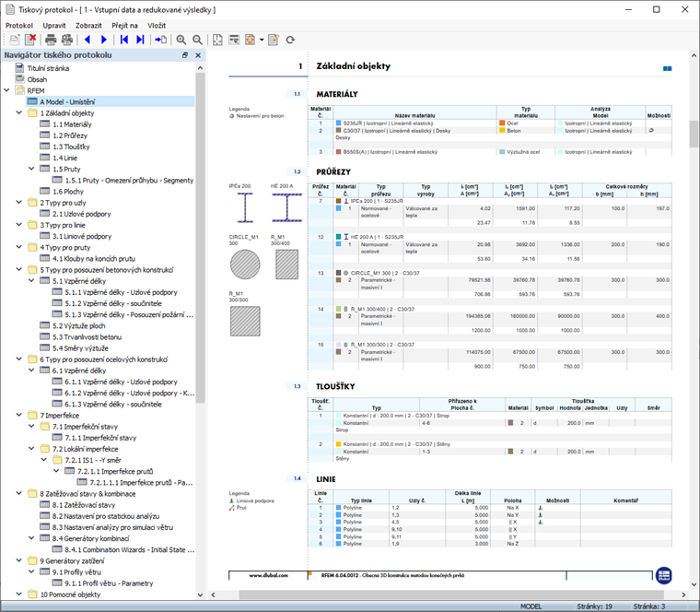This screenshot has height=612, width=700.
Task: Collapse the '1 Základní objekty' folder
Action: [19, 113]
